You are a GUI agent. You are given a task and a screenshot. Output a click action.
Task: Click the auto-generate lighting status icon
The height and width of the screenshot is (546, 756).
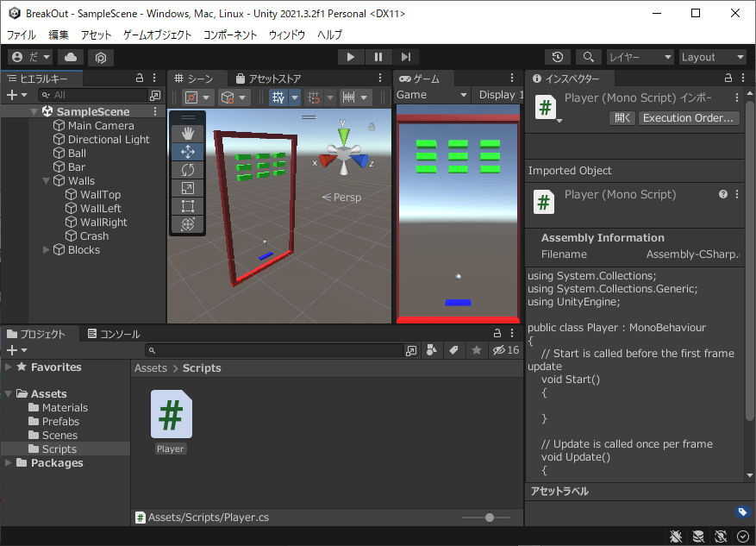click(x=721, y=536)
